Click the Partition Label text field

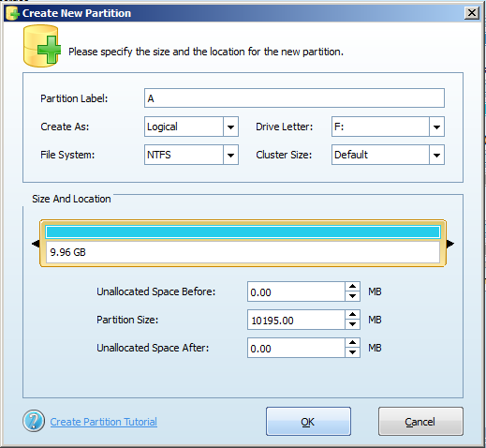pos(294,98)
